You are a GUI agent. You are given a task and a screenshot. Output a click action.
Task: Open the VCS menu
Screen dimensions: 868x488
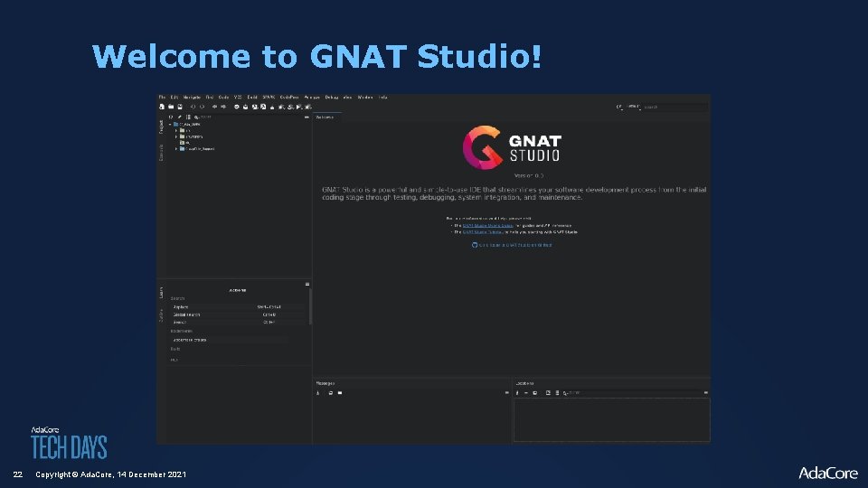(x=238, y=98)
